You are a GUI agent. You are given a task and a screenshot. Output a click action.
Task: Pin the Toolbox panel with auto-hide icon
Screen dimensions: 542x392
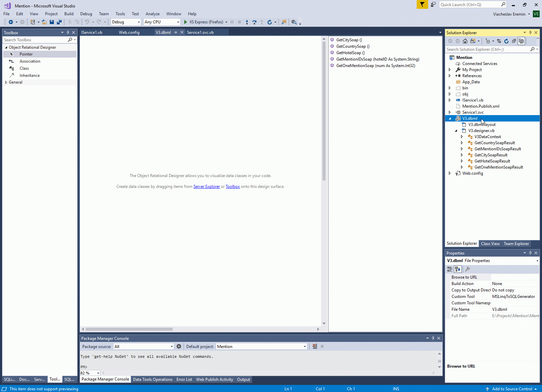[x=68, y=32]
